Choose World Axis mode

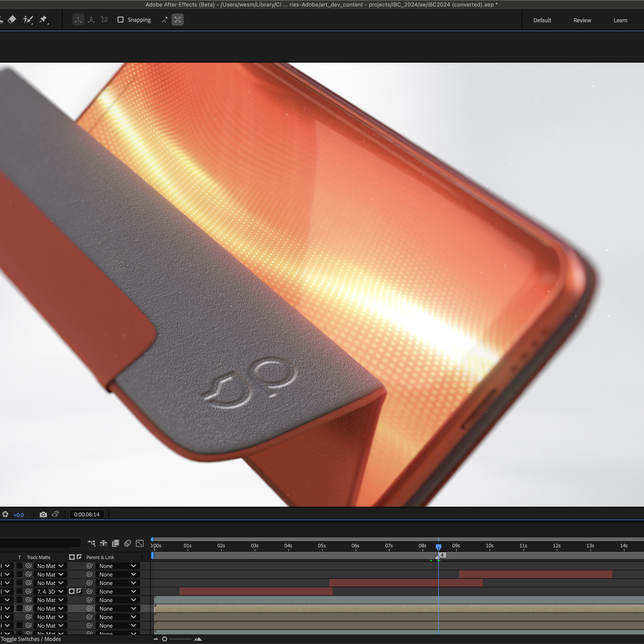tap(91, 20)
